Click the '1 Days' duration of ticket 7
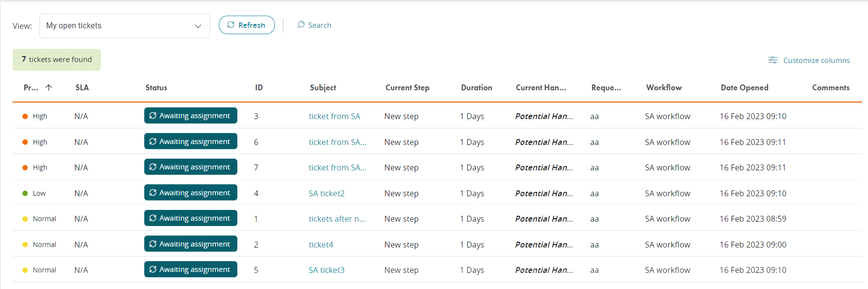The height and width of the screenshot is (289, 868). (472, 167)
